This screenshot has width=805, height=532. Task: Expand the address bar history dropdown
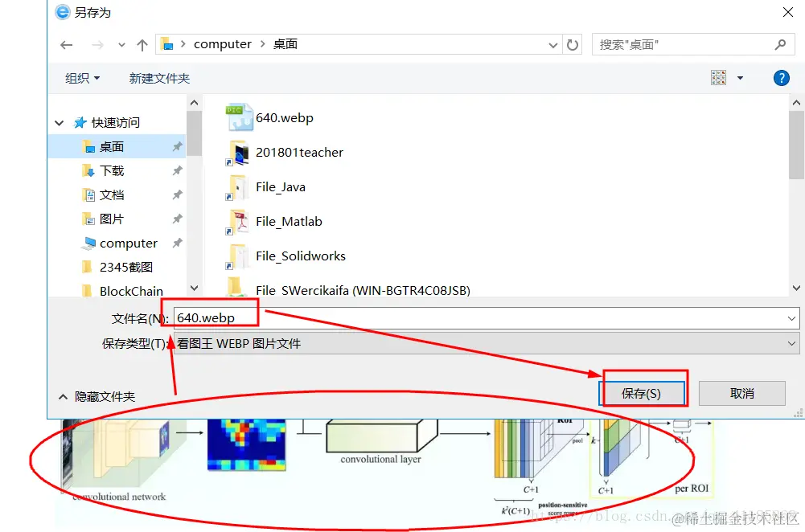pyautogui.click(x=553, y=45)
